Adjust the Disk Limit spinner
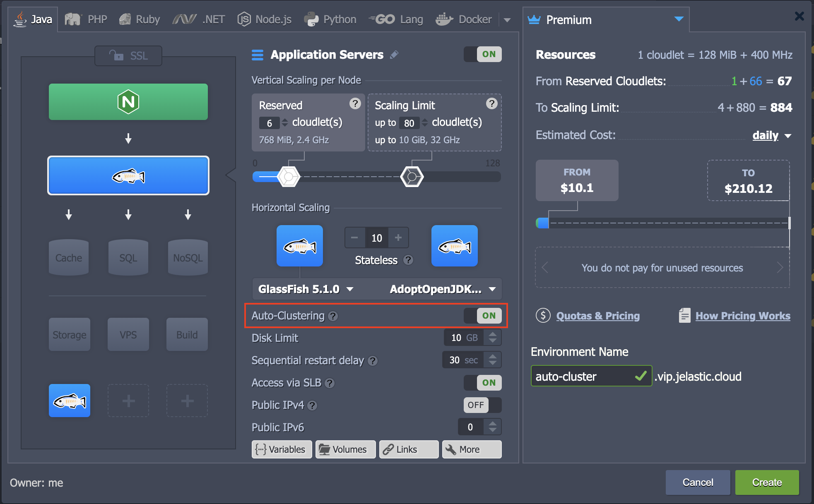The image size is (814, 504). pyautogui.click(x=492, y=338)
